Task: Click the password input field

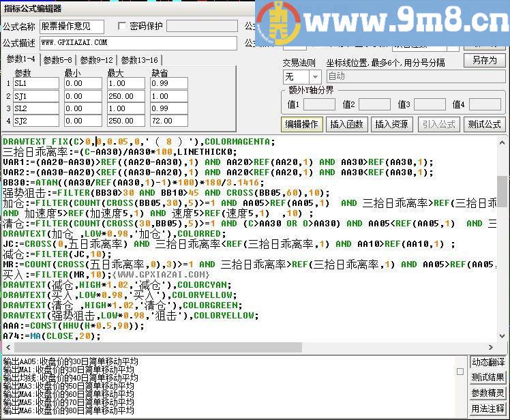Action: (x=202, y=26)
